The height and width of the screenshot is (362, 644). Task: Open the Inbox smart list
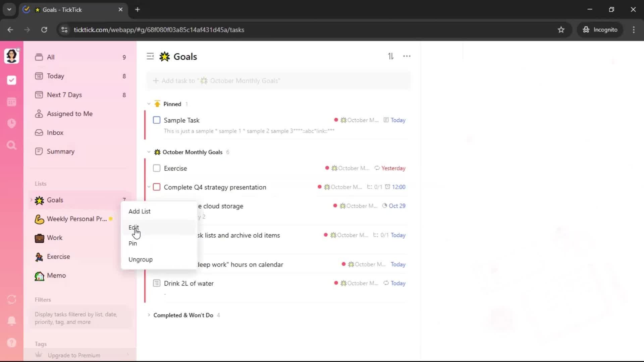coord(55,132)
